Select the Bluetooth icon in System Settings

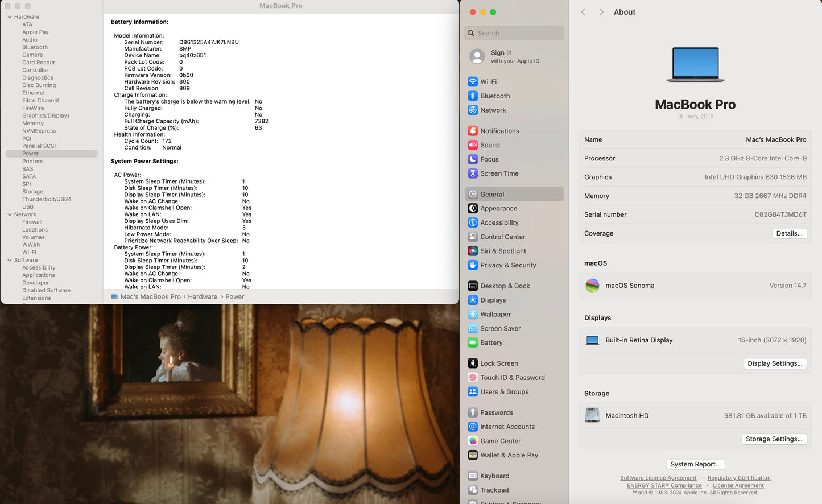click(473, 96)
